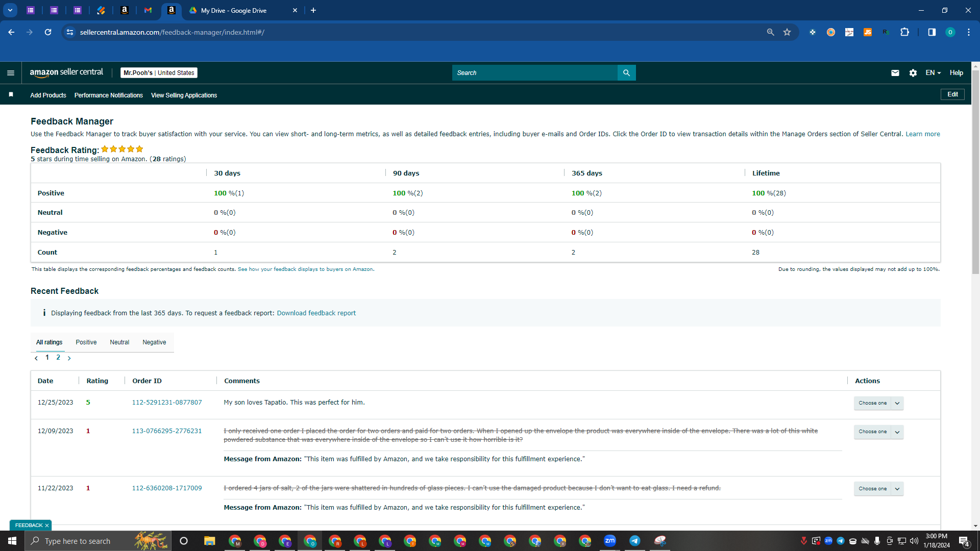Open Choose one dropdown for 11/22/2023 feedback

click(x=878, y=489)
